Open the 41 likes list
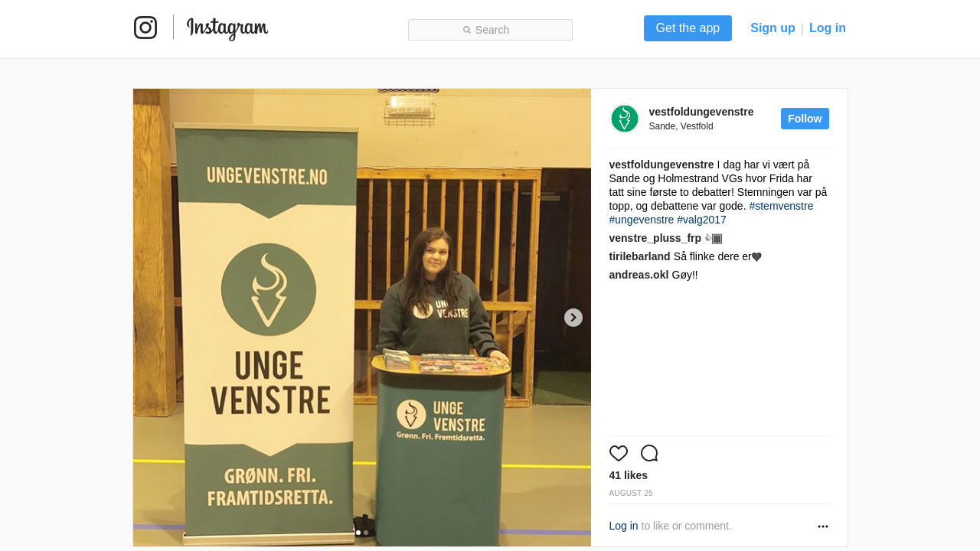Image resolution: width=980 pixels, height=551 pixels. pos(629,475)
